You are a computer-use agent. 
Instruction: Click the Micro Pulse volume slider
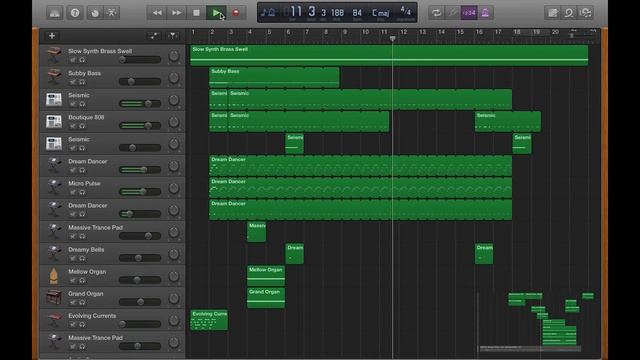140,192
